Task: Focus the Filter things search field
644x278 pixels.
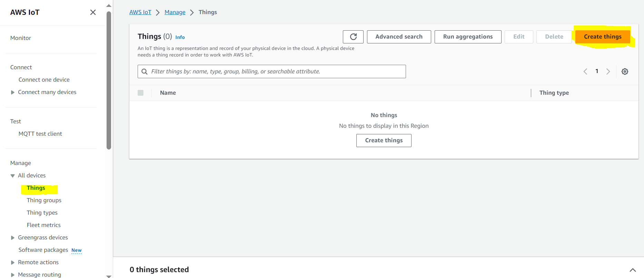Action: click(272, 72)
